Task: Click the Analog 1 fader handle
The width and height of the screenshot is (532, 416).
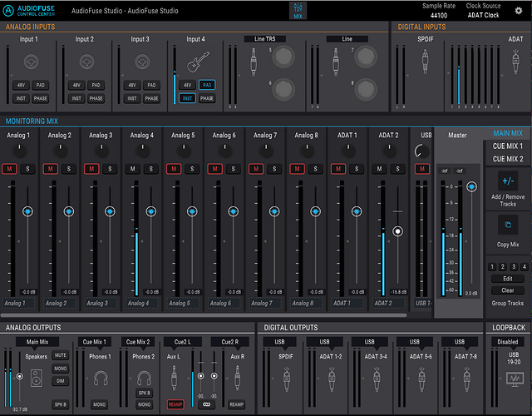Action: point(27,211)
